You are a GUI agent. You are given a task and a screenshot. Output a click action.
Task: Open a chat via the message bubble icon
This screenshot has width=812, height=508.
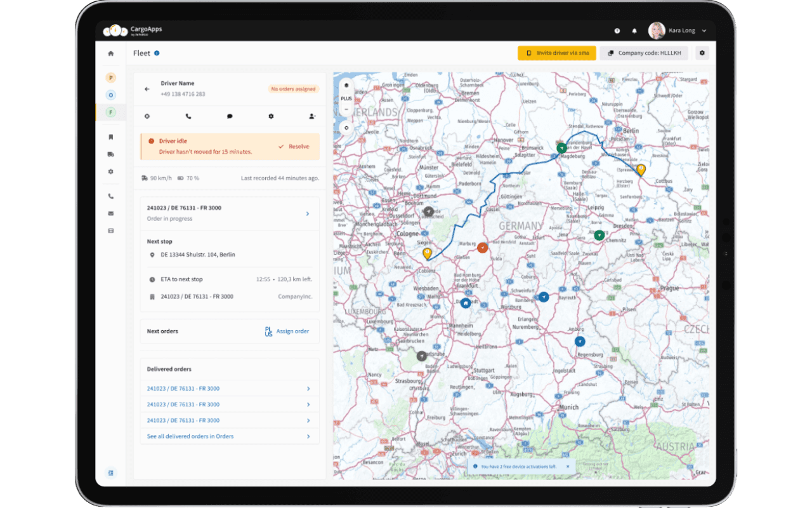(230, 116)
